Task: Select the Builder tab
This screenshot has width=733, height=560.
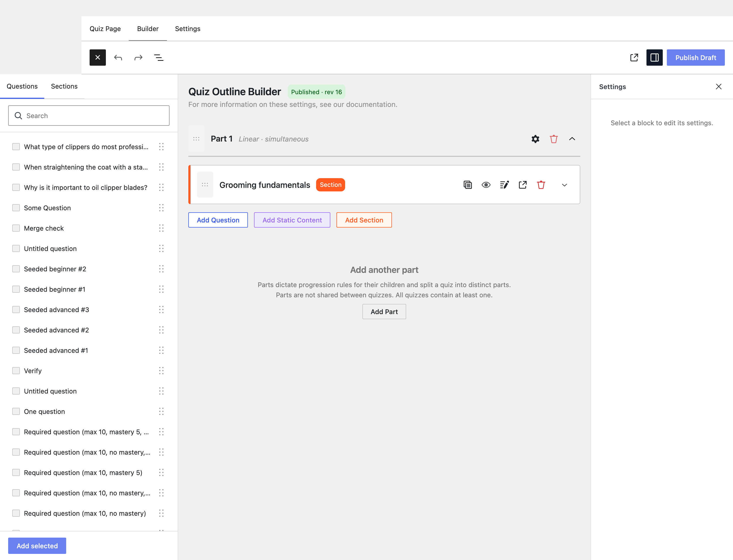Action: coord(148,29)
